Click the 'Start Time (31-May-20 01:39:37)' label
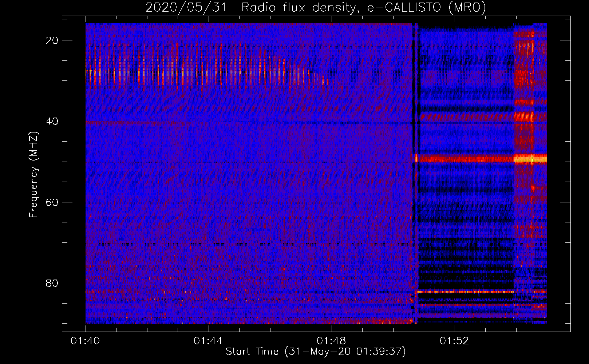The image size is (589, 364). pyautogui.click(x=316, y=352)
